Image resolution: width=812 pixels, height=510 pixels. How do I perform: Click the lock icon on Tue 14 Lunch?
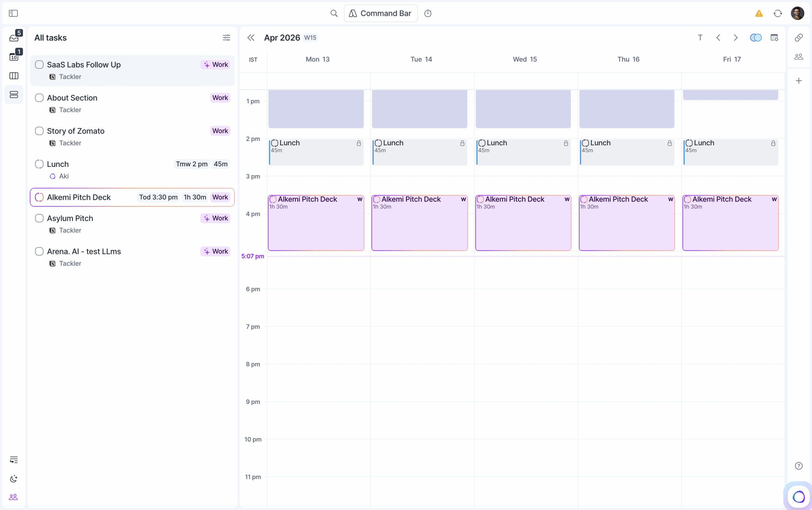click(x=462, y=143)
